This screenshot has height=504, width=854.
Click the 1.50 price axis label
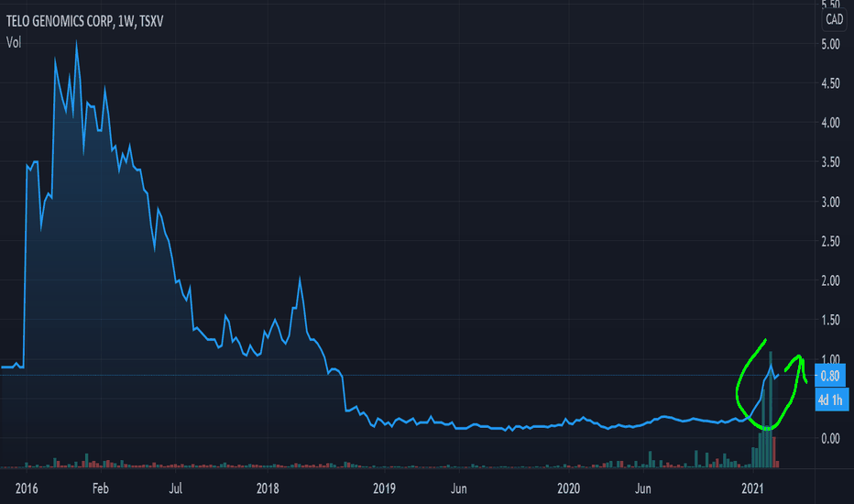click(830, 320)
